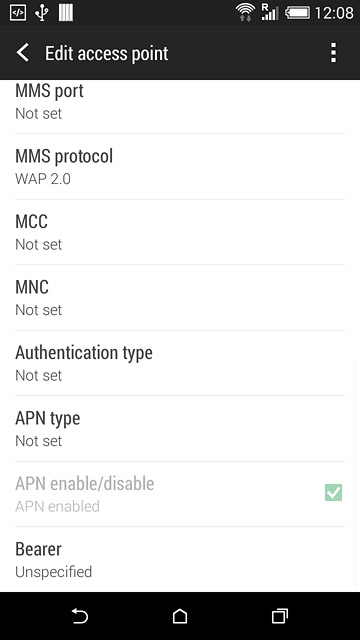The width and height of the screenshot is (360, 640).
Task: Edit the APN type setting
Action: pyautogui.click(x=180, y=429)
